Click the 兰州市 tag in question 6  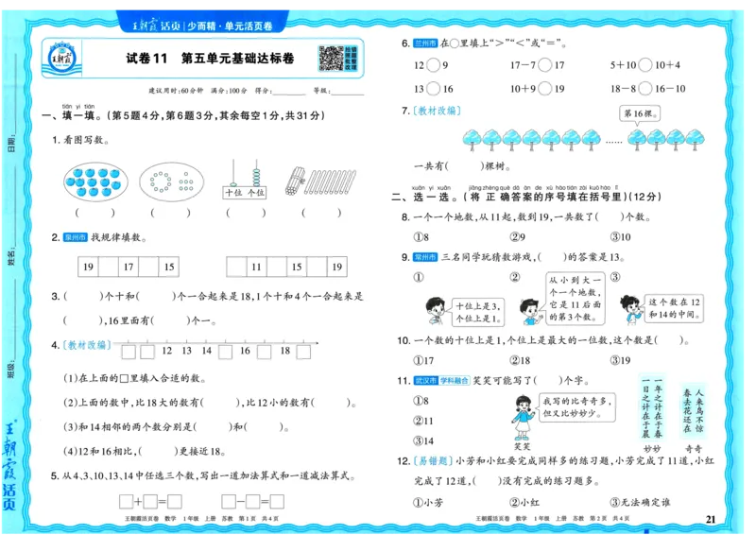click(x=425, y=43)
